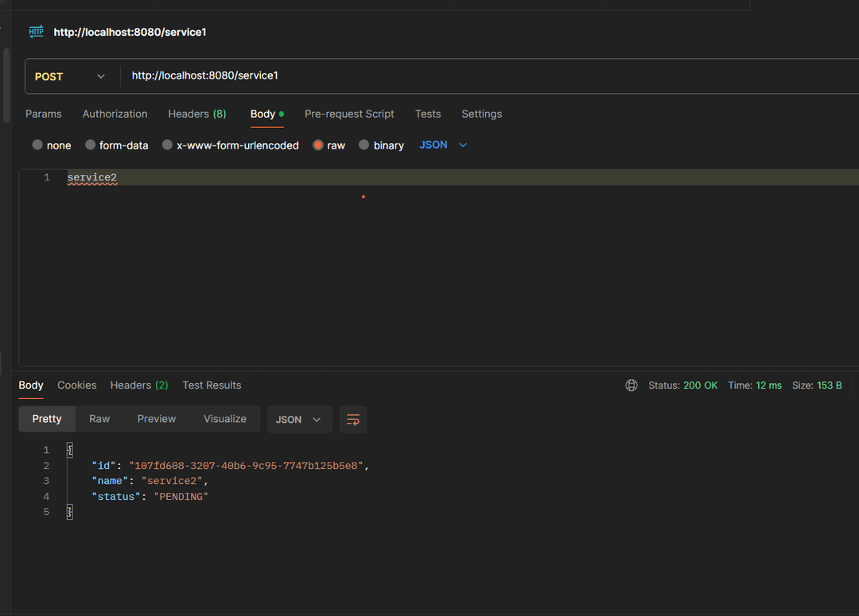Screen dimensions: 859x616
Task: Toggle the response word wrap icon
Action: point(353,420)
